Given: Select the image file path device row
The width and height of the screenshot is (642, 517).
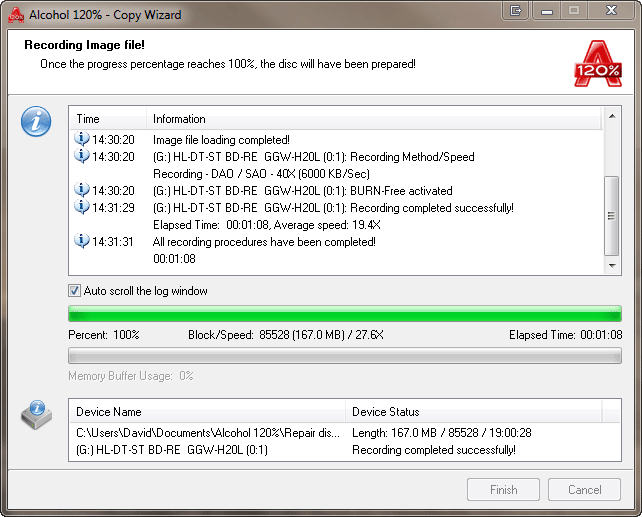Looking at the screenshot, I should pyautogui.click(x=345, y=433).
